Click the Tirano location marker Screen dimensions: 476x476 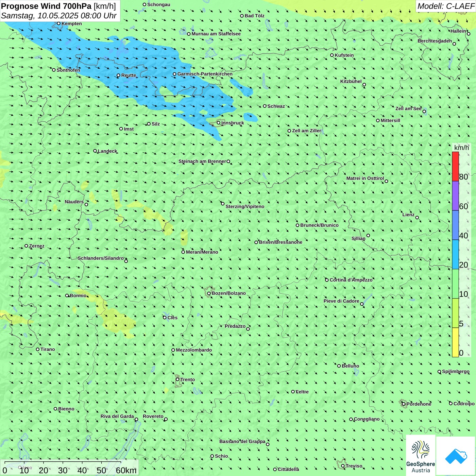pos(38,349)
